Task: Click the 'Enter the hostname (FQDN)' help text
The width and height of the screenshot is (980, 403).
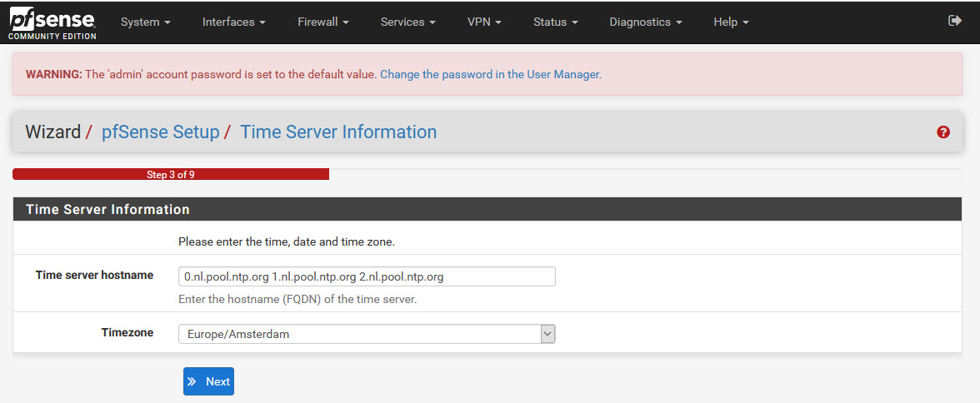Action: (x=297, y=299)
